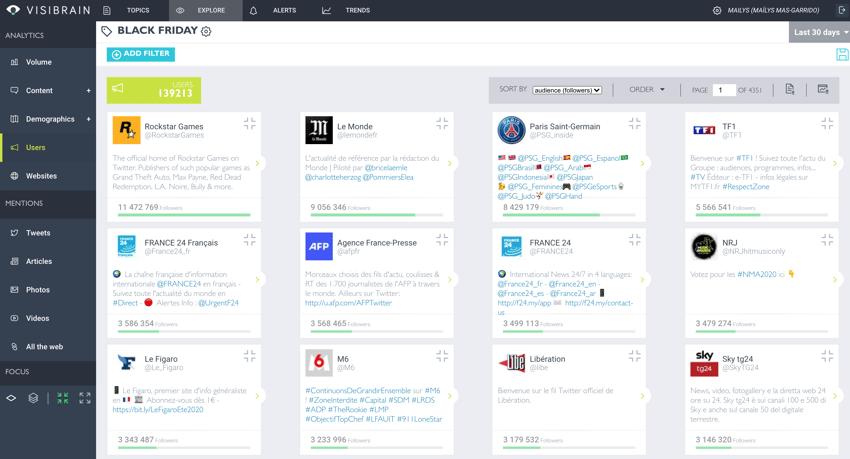Open the Explore tab
This screenshot has height=459, width=850.
coord(205,10)
